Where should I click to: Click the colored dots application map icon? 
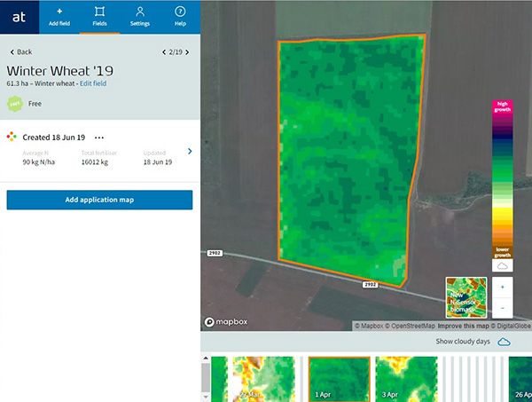tap(12, 137)
